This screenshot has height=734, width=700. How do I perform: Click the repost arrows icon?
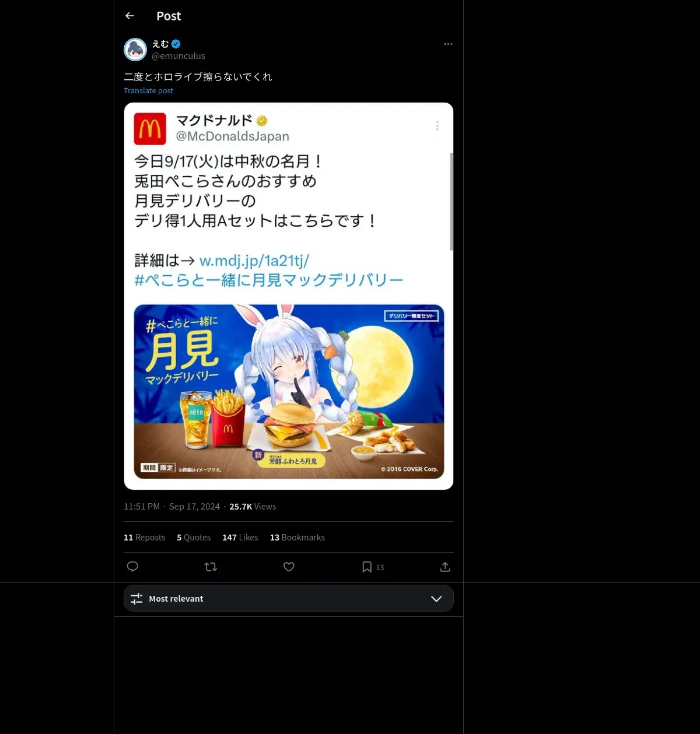(211, 567)
